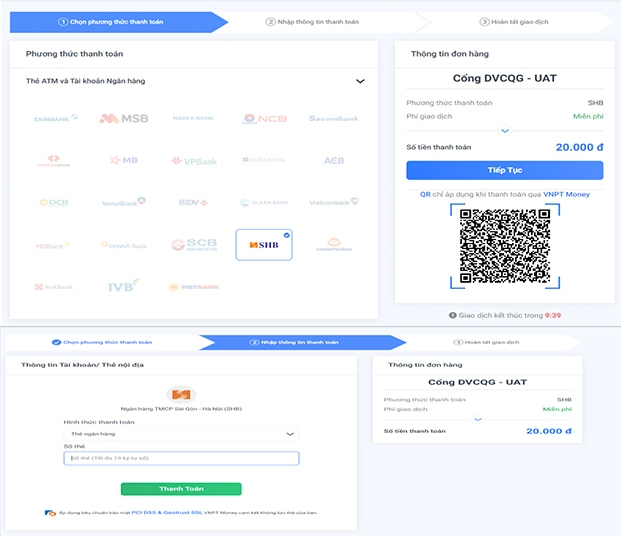Pick HDBank logo tile
621x538 pixels.
coord(54,245)
